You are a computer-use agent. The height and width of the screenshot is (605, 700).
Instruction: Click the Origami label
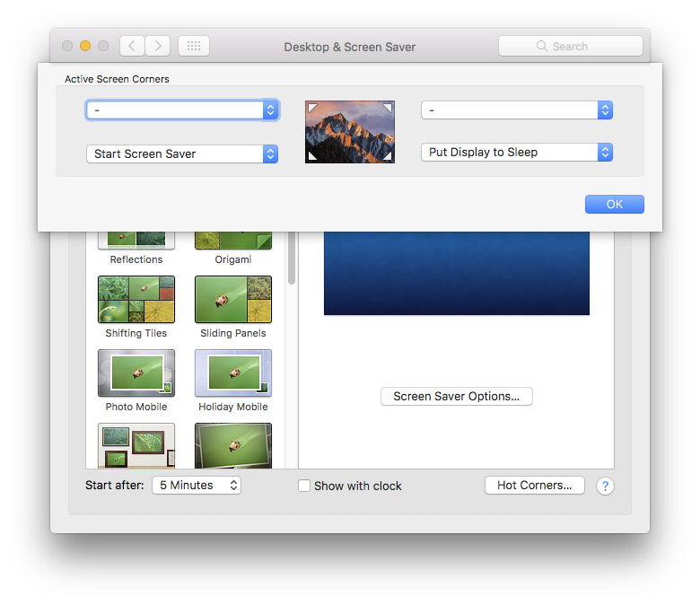point(233,259)
